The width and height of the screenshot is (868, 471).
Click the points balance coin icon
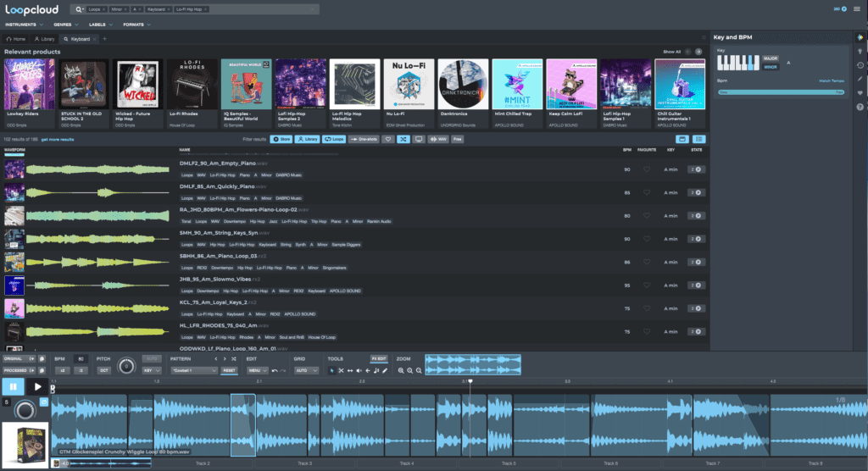(844, 8)
